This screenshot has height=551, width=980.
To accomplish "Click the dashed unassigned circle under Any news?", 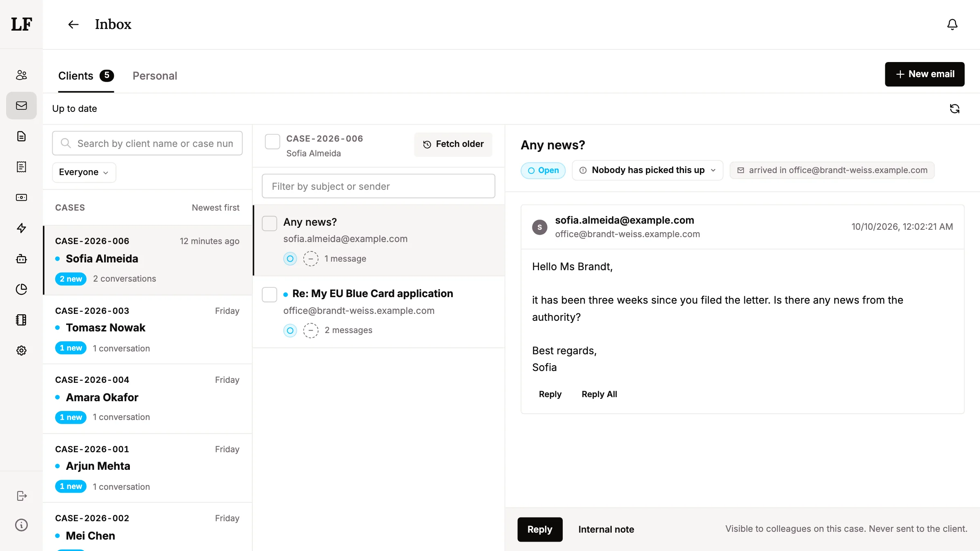I will pyautogui.click(x=311, y=259).
